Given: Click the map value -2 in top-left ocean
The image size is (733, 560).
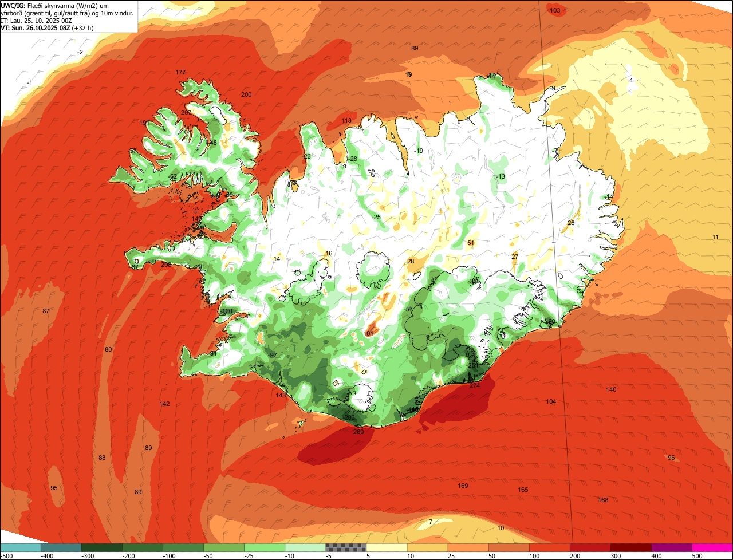Looking at the screenshot, I should (80, 52).
